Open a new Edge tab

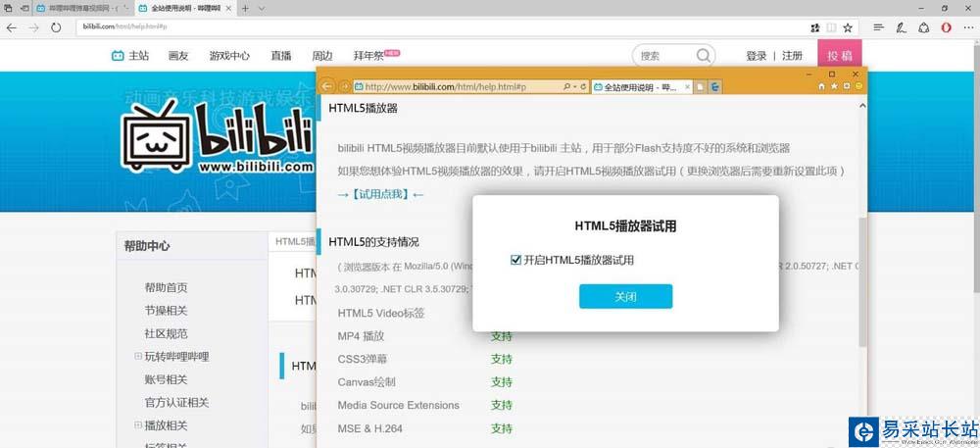(x=245, y=9)
